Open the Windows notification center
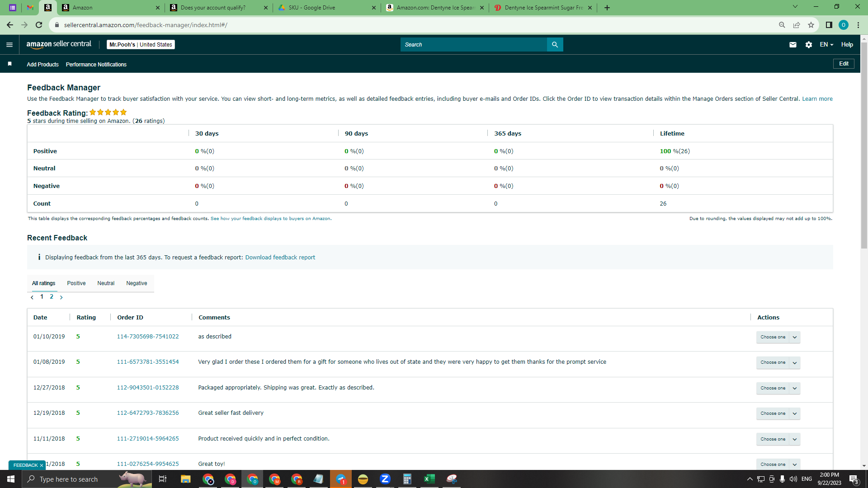868x488 pixels. coord(854,479)
